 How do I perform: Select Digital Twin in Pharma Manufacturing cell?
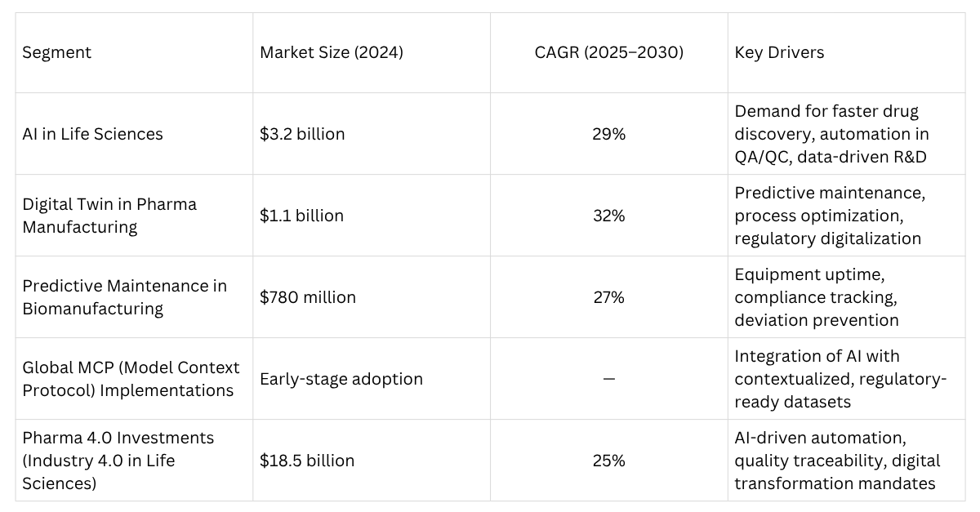click(109, 216)
